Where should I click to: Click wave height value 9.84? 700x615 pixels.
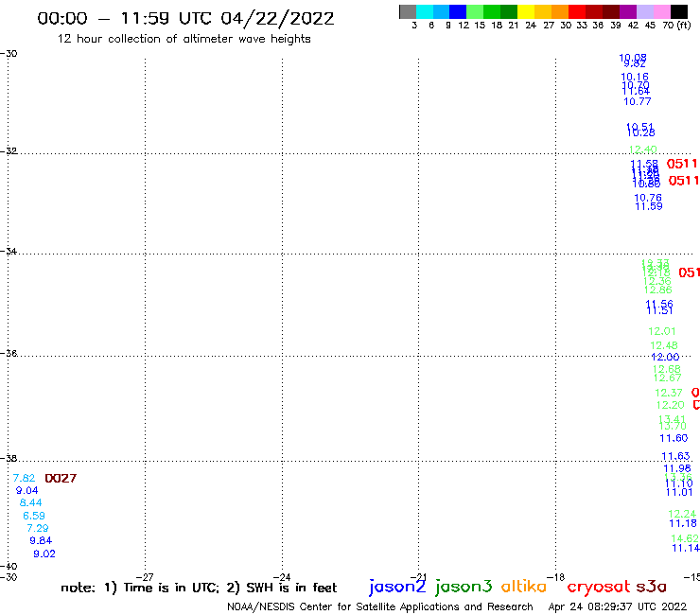(x=41, y=541)
